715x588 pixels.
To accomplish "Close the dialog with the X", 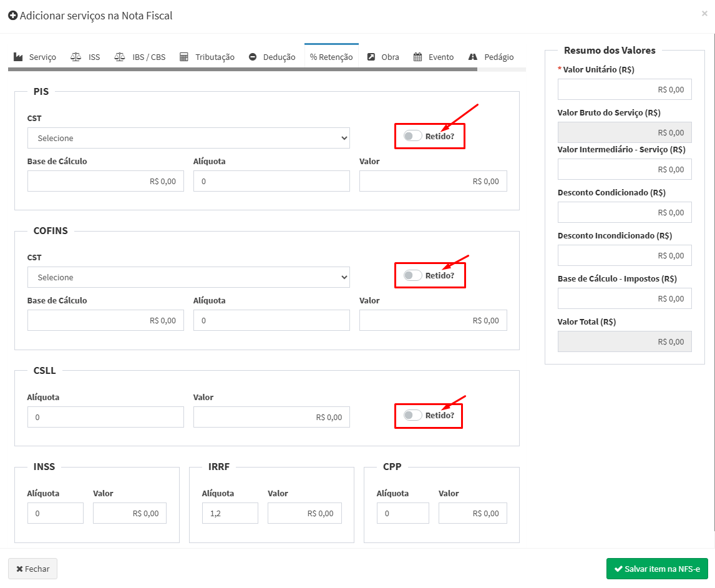I will 704,13.
